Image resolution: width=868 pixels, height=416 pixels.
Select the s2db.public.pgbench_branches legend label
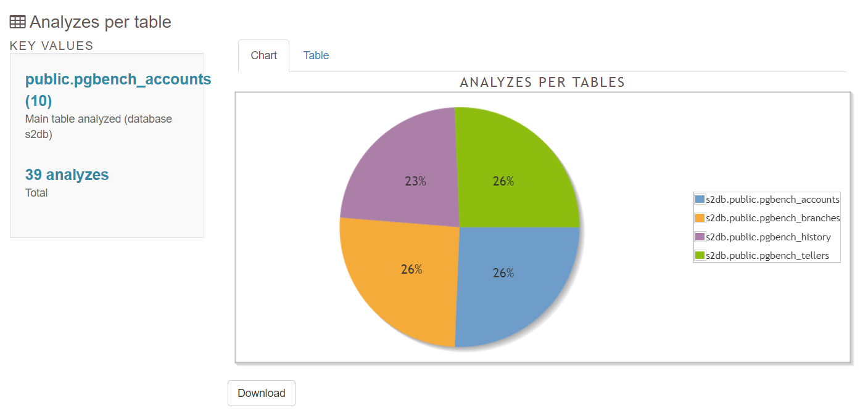(773, 218)
